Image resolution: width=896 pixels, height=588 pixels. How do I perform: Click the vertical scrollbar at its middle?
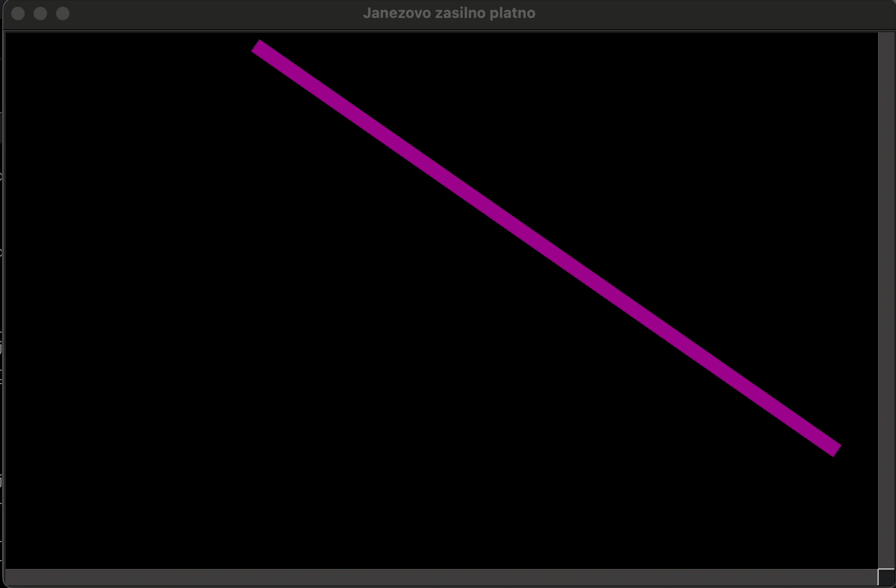click(x=886, y=300)
